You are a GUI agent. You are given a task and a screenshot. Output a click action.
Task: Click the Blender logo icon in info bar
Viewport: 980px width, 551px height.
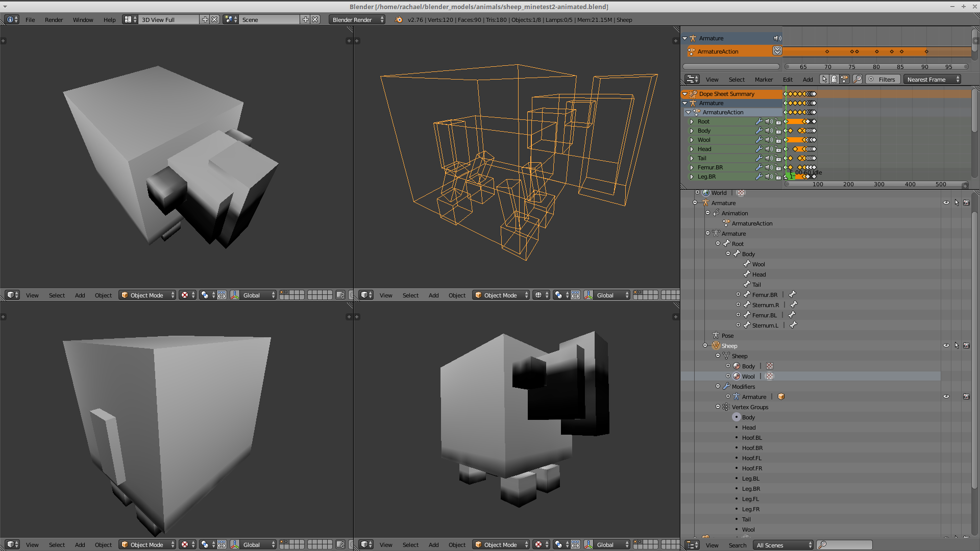pyautogui.click(x=399, y=19)
